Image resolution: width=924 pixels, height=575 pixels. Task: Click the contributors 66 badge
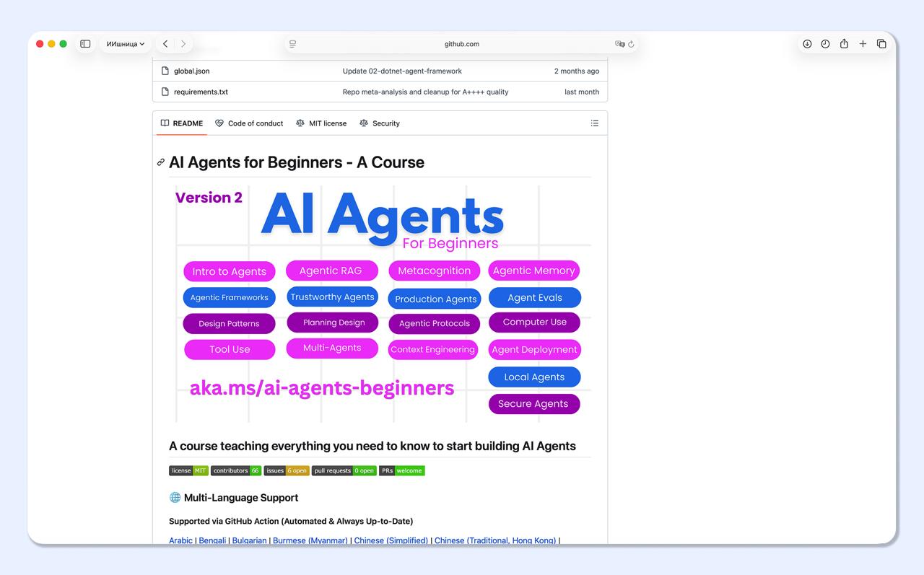click(236, 470)
